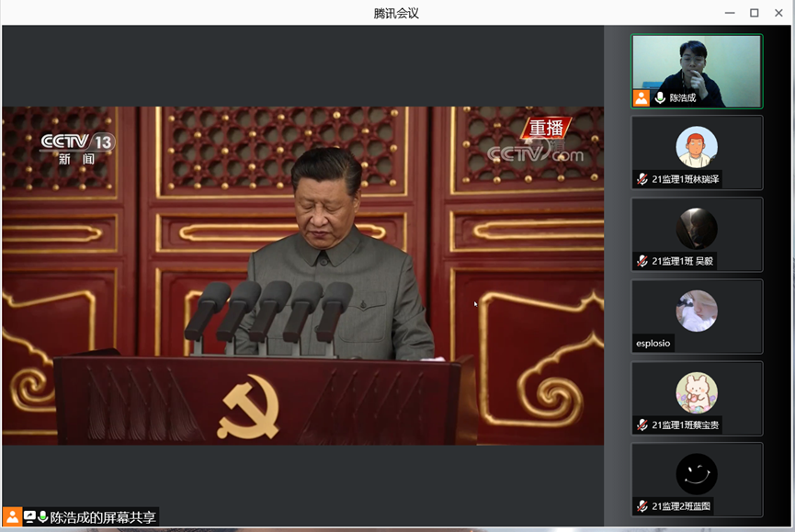Viewport: 795px width, 532px height.
Task: Click the green microphone icon in the screen-share label
Action: tap(42, 516)
